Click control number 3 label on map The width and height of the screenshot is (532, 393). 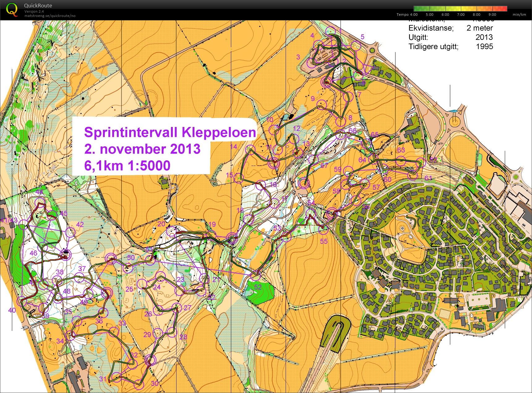tap(298, 57)
